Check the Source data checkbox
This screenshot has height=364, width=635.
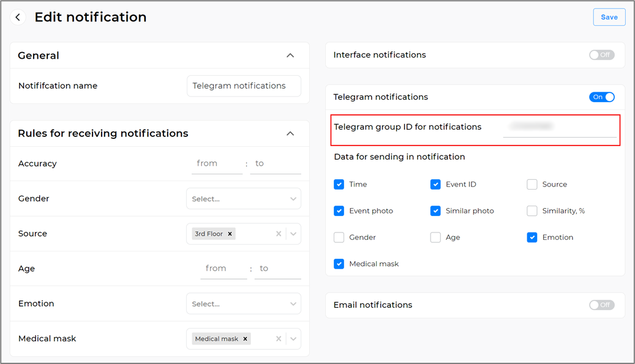[x=532, y=184]
